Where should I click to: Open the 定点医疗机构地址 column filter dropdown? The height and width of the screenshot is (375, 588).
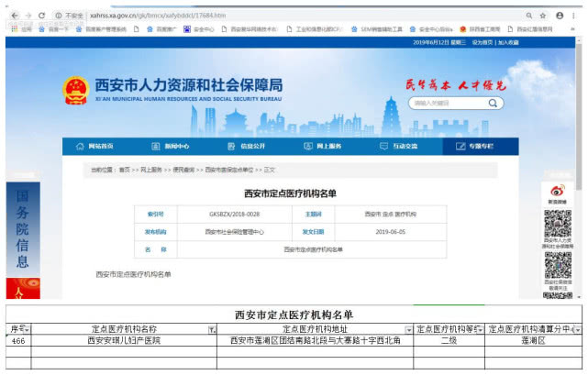[409, 330]
